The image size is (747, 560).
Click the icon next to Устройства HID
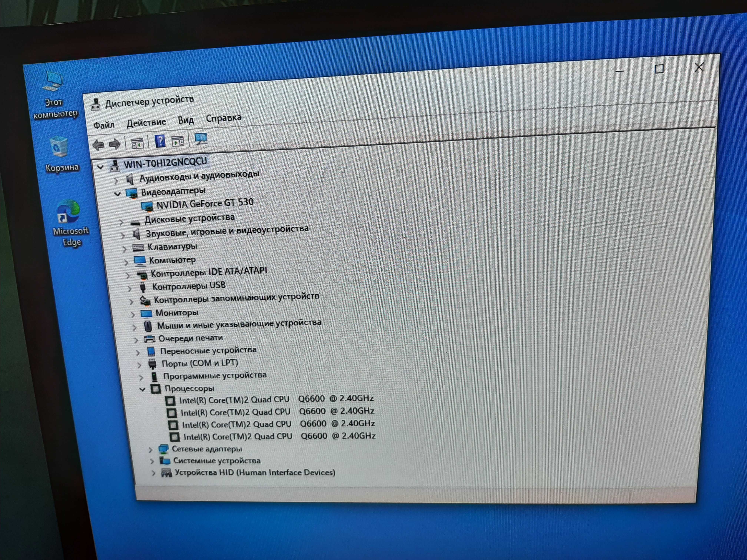[166, 473]
